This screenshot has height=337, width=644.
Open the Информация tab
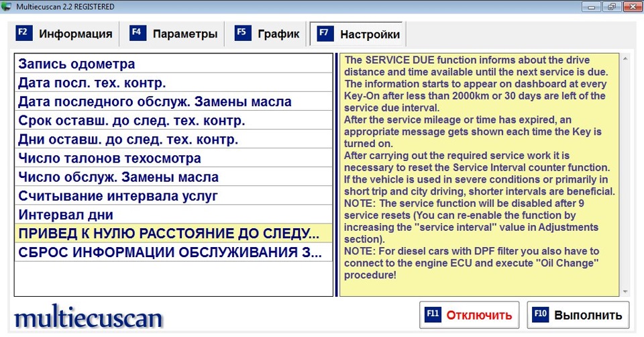64,34
